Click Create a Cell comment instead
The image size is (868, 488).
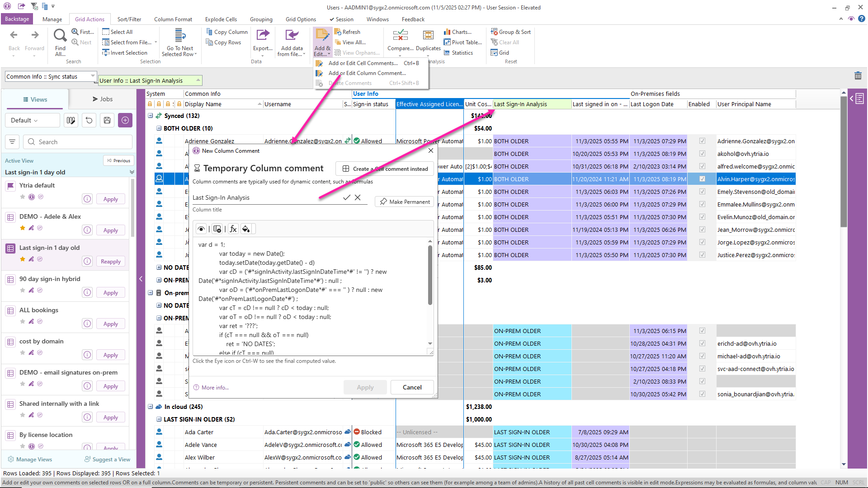(385, 169)
